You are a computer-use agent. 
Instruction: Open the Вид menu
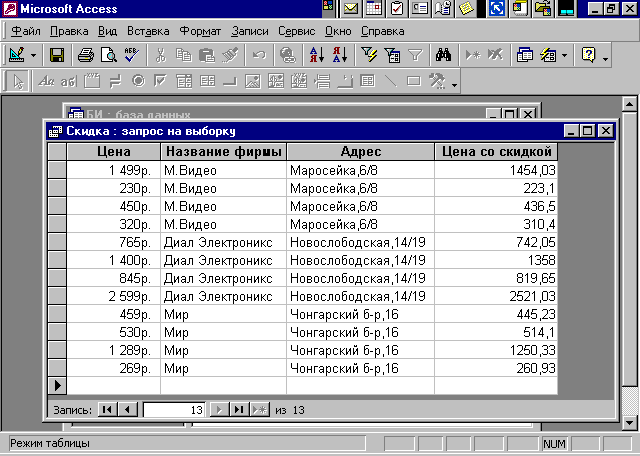[107, 31]
